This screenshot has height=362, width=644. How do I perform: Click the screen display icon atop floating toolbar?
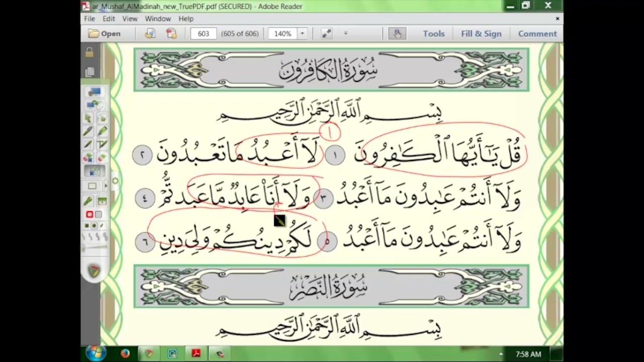[x=94, y=92]
